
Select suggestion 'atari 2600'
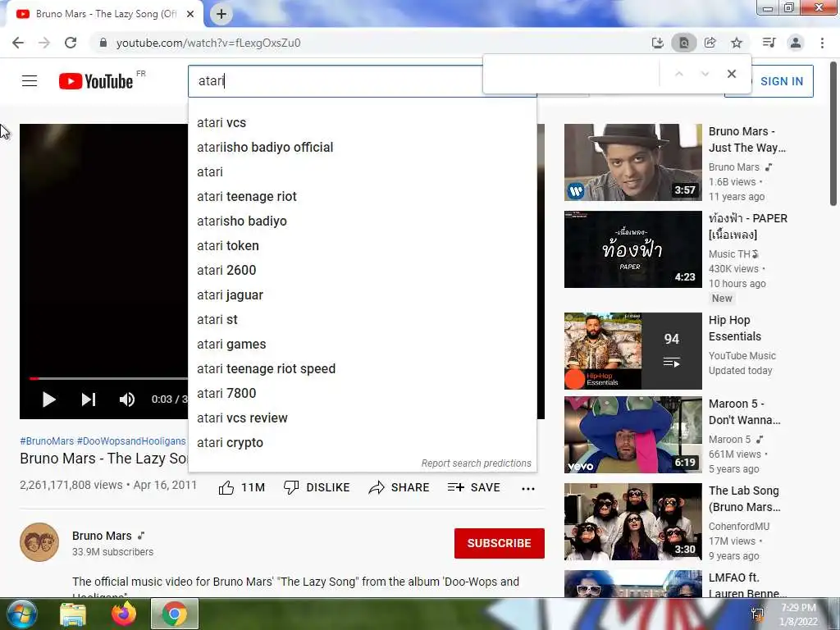[362, 270]
